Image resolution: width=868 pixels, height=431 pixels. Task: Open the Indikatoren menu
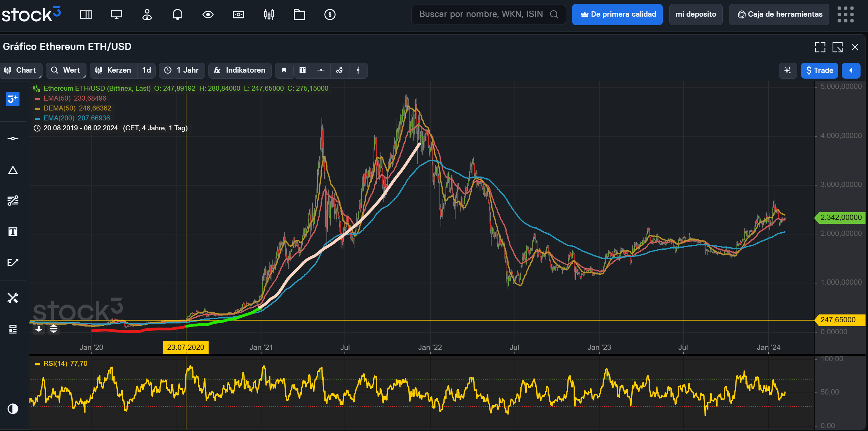pos(240,70)
